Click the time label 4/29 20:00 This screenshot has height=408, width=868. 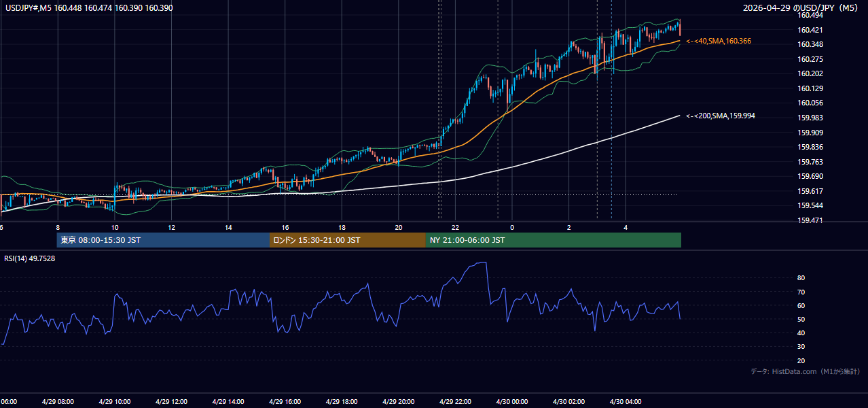(x=399, y=402)
